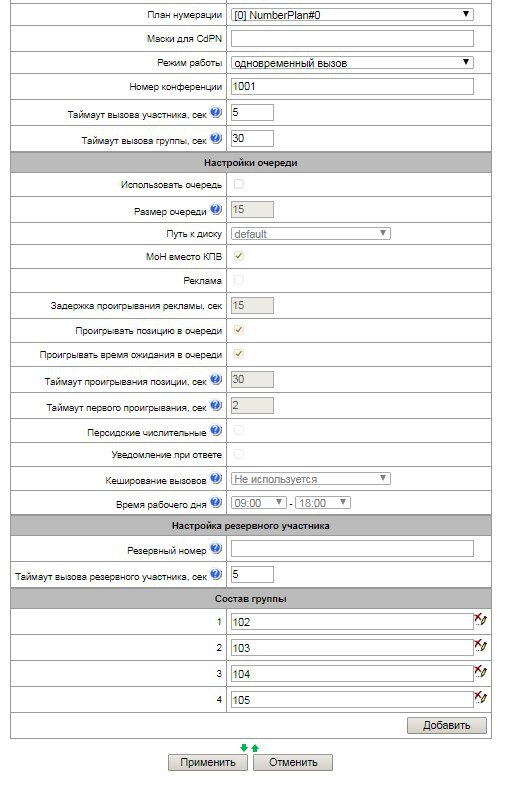The width and height of the screenshot is (514, 794).
Task: Toggle the Использовать очередь checkbox
Action: pyautogui.click(x=239, y=184)
